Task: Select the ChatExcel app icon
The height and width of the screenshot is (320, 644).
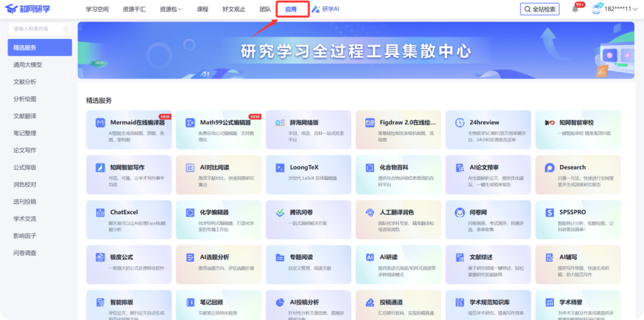Action: (x=100, y=213)
